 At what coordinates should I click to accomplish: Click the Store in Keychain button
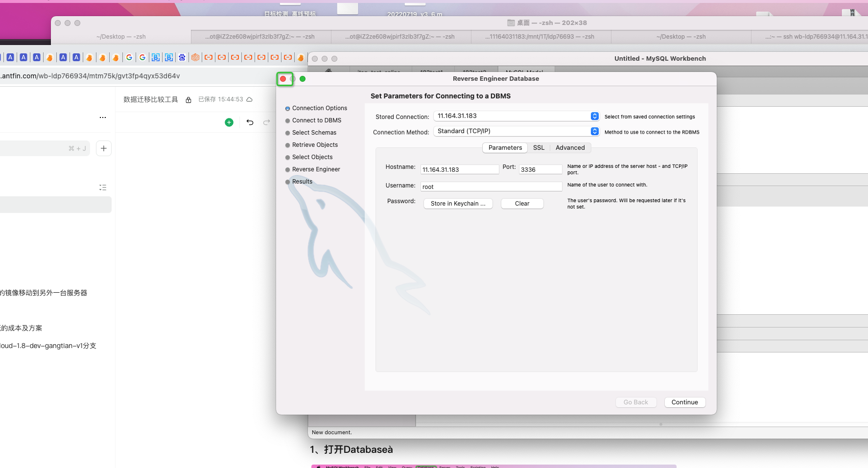click(458, 204)
